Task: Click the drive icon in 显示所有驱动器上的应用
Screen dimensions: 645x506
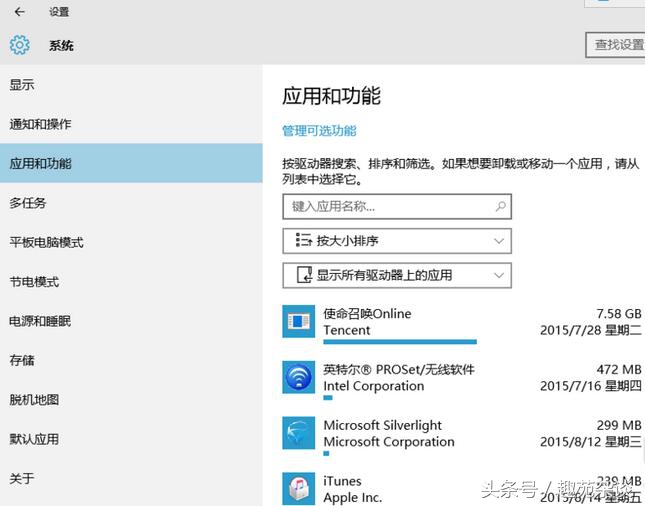Action: click(x=304, y=275)
